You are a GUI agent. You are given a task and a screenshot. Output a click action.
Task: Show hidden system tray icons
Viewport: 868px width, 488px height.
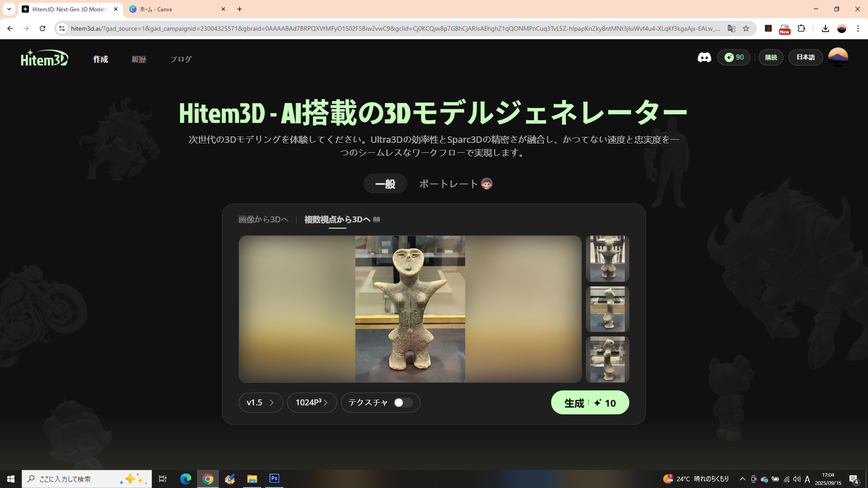(x=742, y=479)
